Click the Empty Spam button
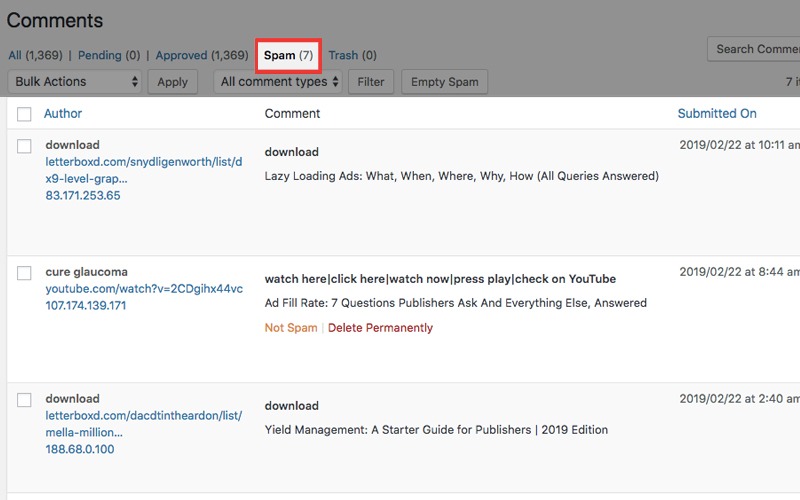Image resolution: width=800 pixels, height=500 pixels. [x=445, y=82]
